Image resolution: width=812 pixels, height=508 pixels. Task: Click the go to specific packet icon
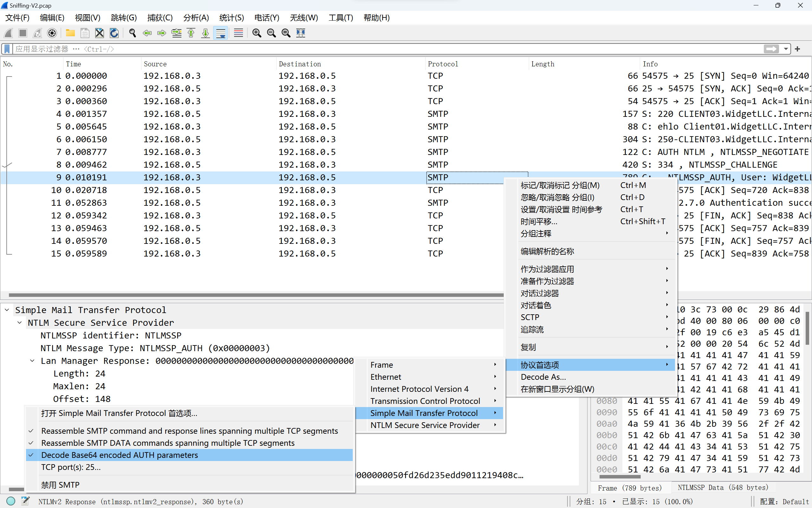pyautogui.click(x=176, y=33)
